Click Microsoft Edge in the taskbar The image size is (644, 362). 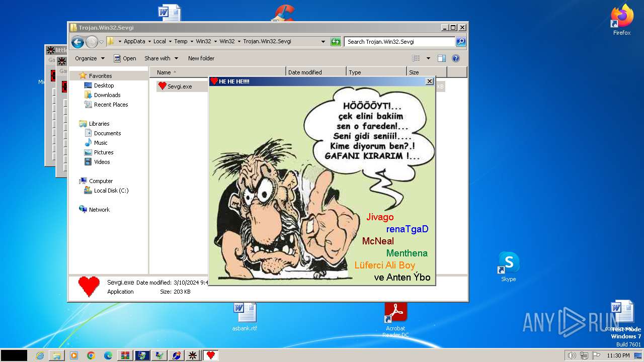108,355
